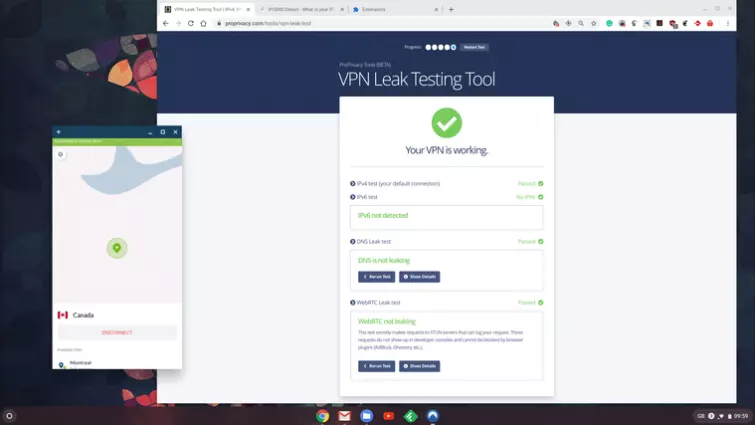The width and height of the screenshot is (755, 425).
Task: Click the red arrow extension icon
Action: point(697,23)
